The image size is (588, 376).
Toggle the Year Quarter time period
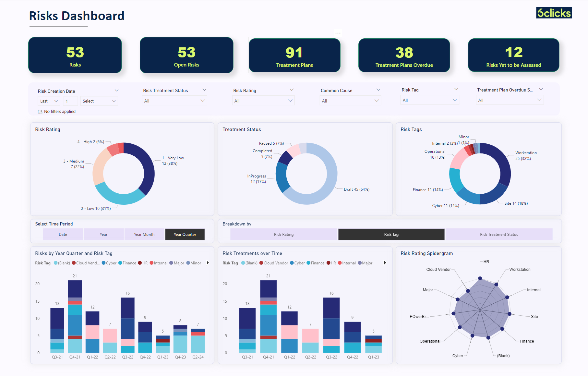pos(185,234)
